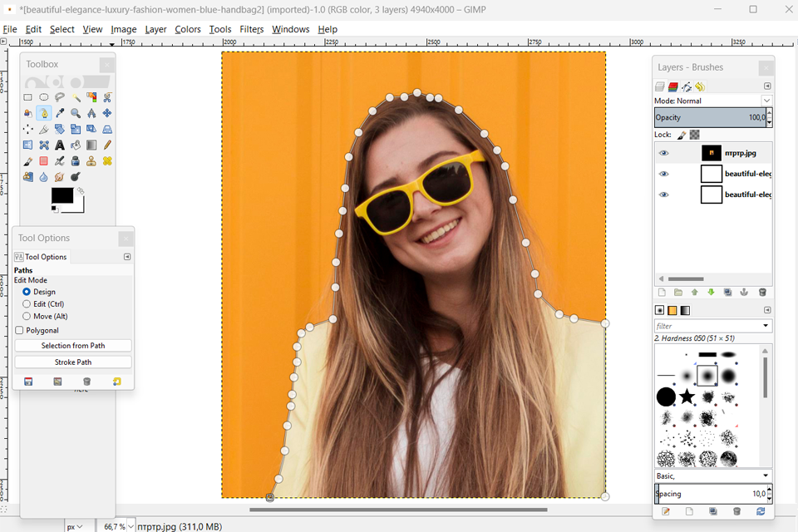The width and height of the screenshot is (798, 532).
Task: Open the Colors menu
Action: pyautogui.click(x=188, y=29)
